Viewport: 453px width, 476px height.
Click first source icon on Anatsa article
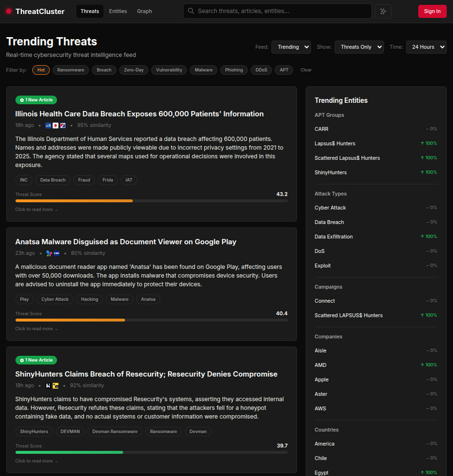(49, 253)
